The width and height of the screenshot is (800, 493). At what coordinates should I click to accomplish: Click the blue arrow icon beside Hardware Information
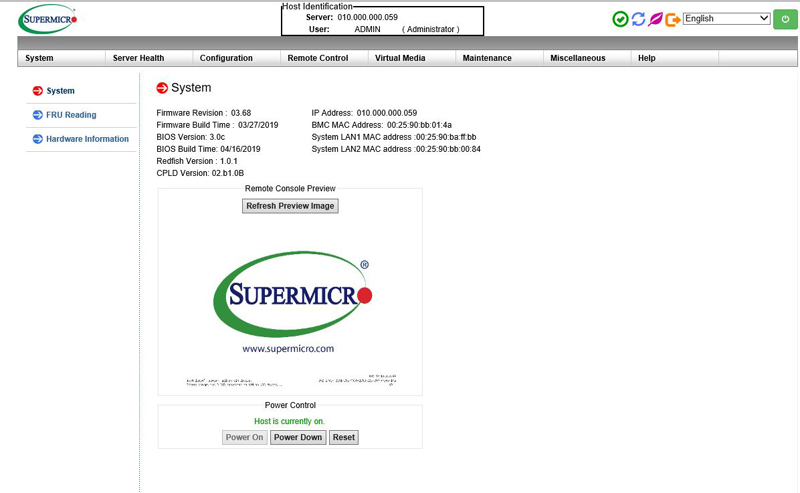point(38,139)
